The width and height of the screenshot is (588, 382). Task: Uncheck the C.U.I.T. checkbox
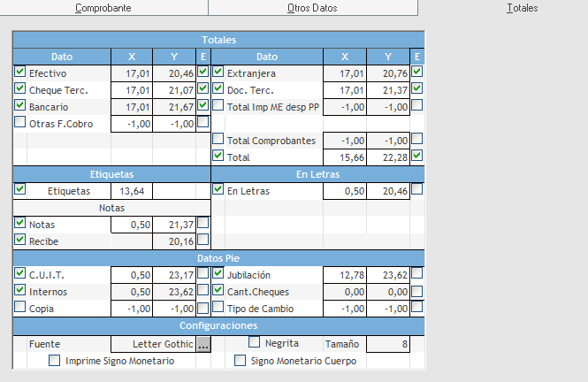pyautogui.click(x=20, y=273)
